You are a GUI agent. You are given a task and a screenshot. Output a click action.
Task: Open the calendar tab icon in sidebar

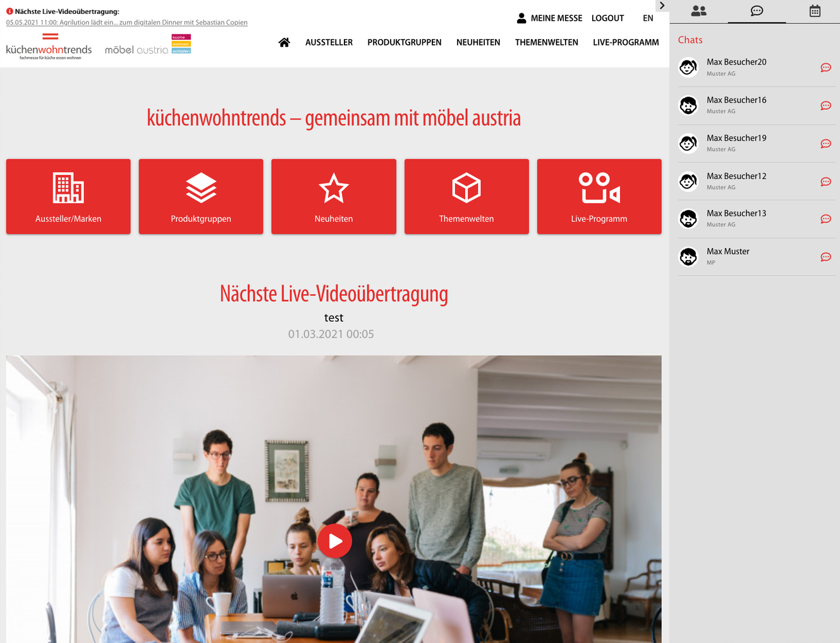[815, 11]
